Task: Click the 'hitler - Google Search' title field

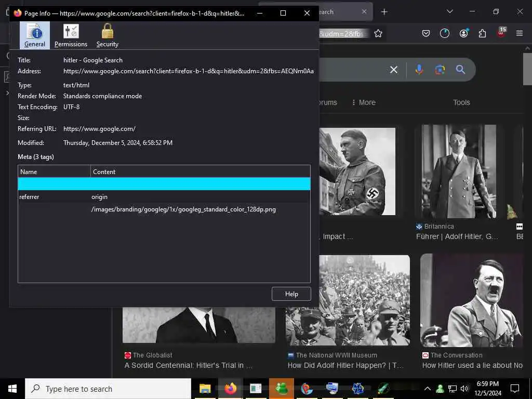Action: pos(93,60)
